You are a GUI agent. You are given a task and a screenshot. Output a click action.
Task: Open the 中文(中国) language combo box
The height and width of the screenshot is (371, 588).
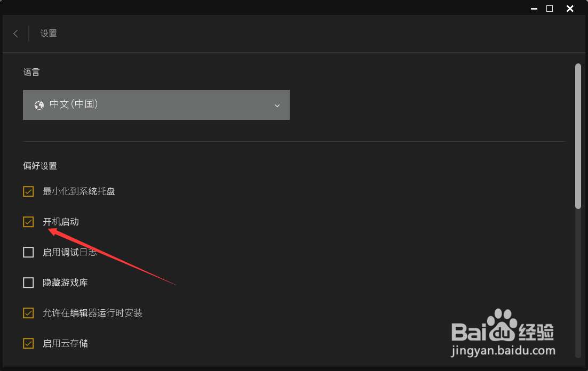(156, 105)
